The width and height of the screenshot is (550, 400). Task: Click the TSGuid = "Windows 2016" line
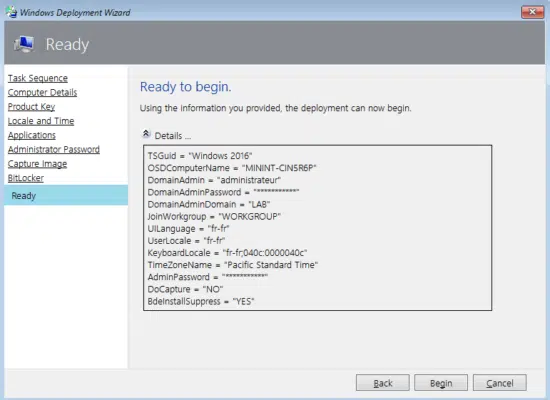200,156
